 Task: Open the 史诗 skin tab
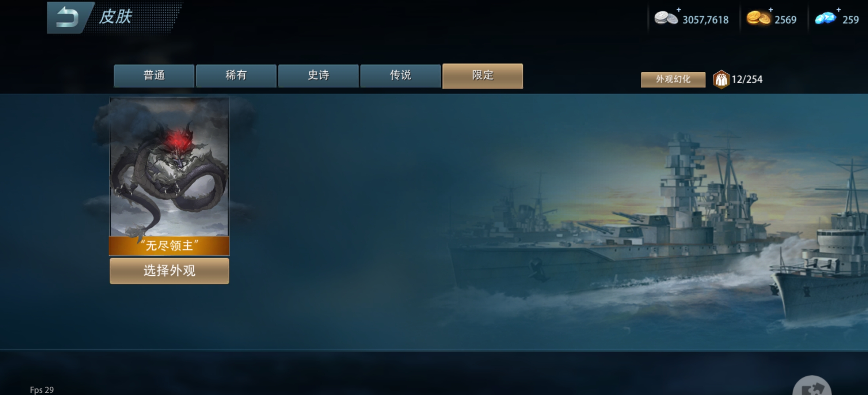click(x=318, y=76)
